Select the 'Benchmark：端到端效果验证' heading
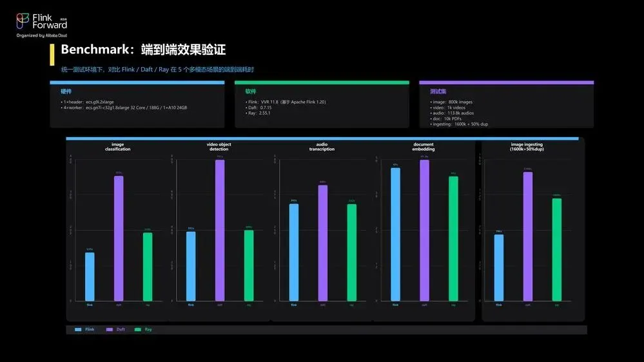 coord(143,50)
